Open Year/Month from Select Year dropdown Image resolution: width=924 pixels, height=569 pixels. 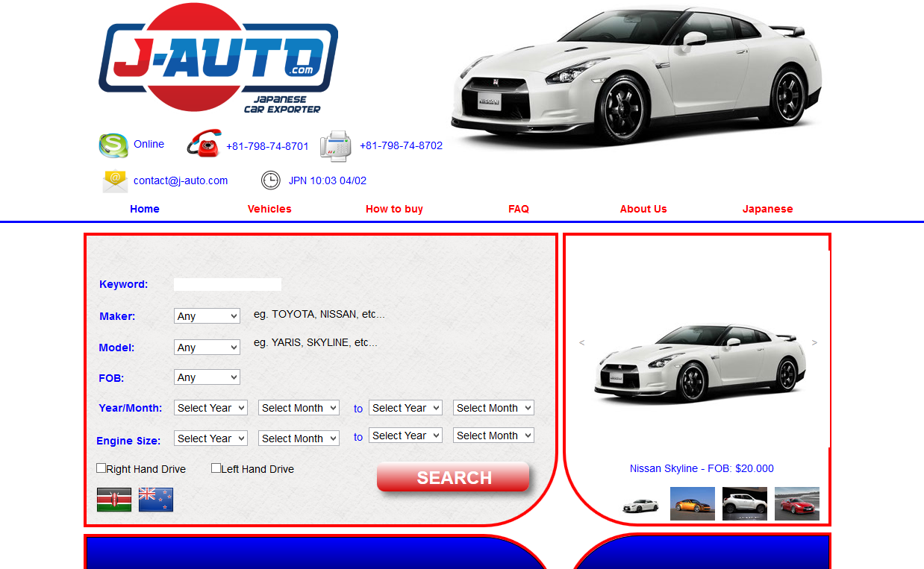point(210,408)
